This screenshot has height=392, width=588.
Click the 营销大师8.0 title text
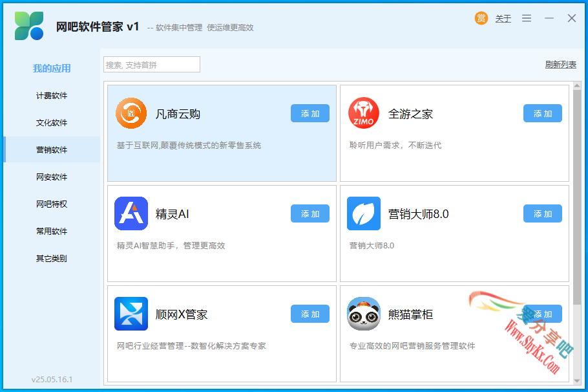(418, 214)
